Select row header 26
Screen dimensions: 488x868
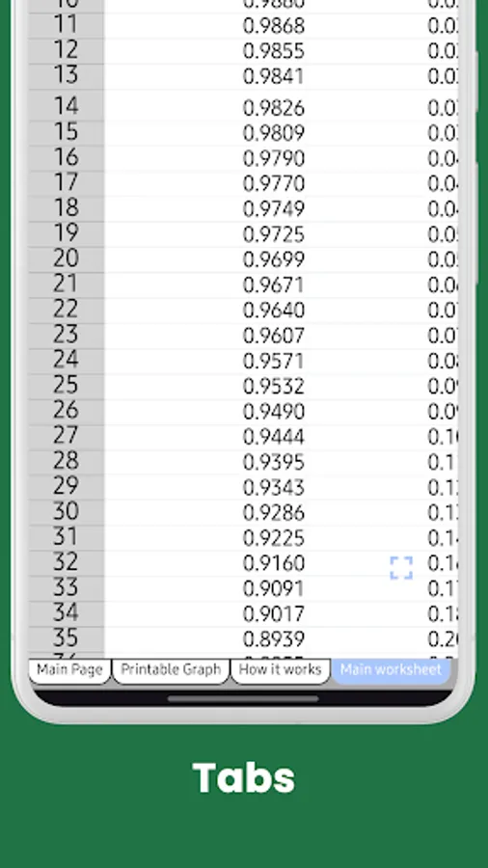[66, 412]
